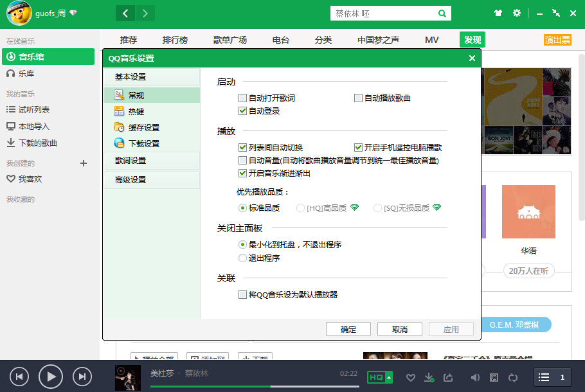Seek on the song progress bar
Image resolution: width=585 pixels, height=392 pixels.
[x=255, y=386]
